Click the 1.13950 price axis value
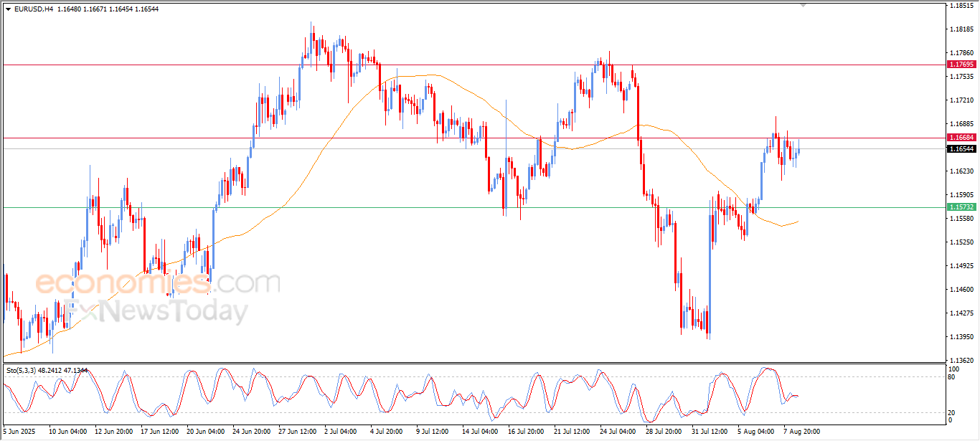980x441 pixels. coord(961,337)
